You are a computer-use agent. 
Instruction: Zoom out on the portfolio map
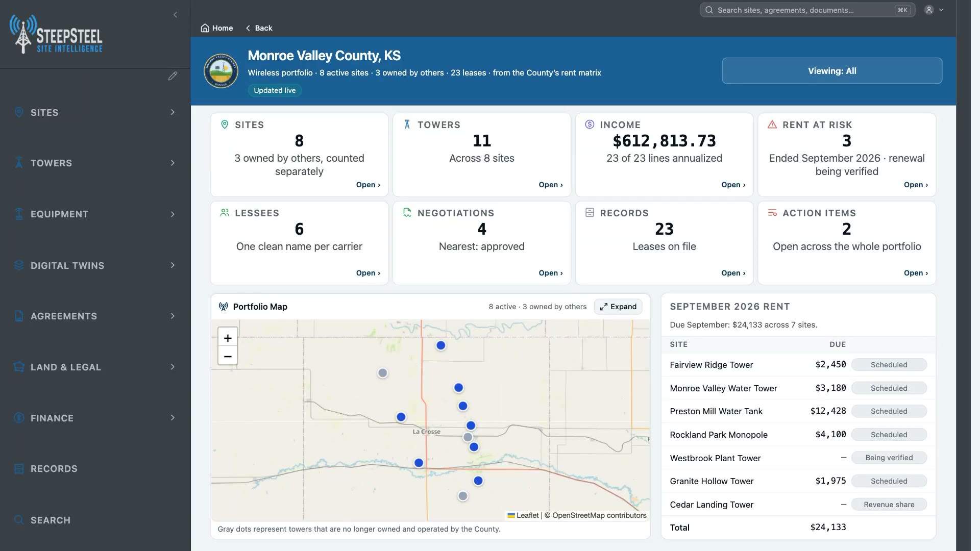click(228, 356)
